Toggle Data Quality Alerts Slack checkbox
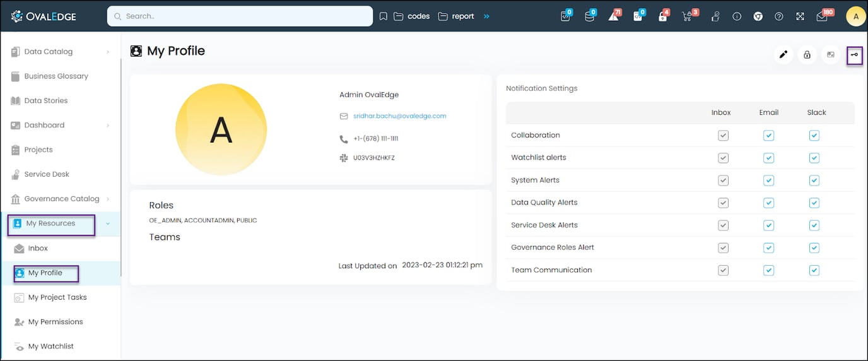 coord(814,203)
